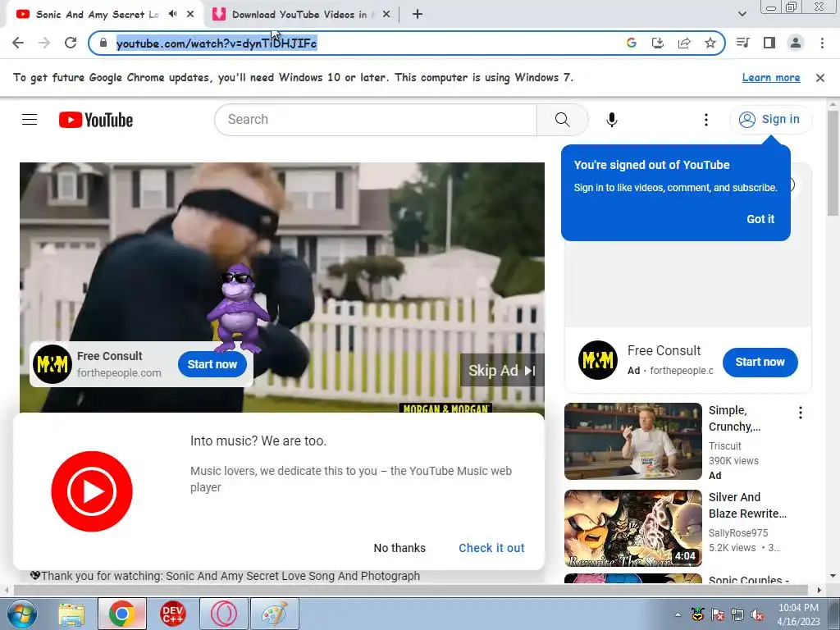Open Chrome profile avatar menu
Viewport: 840px width, 630px height.
tap(796, 43)
